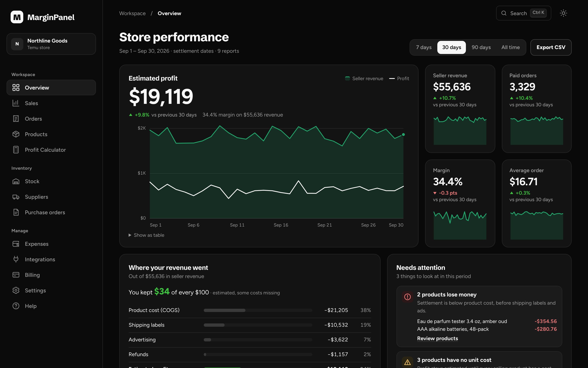Viewport: 588px width, 368px height.
Task: Click the Export CSV button
Action: click(x=551, y=47)
